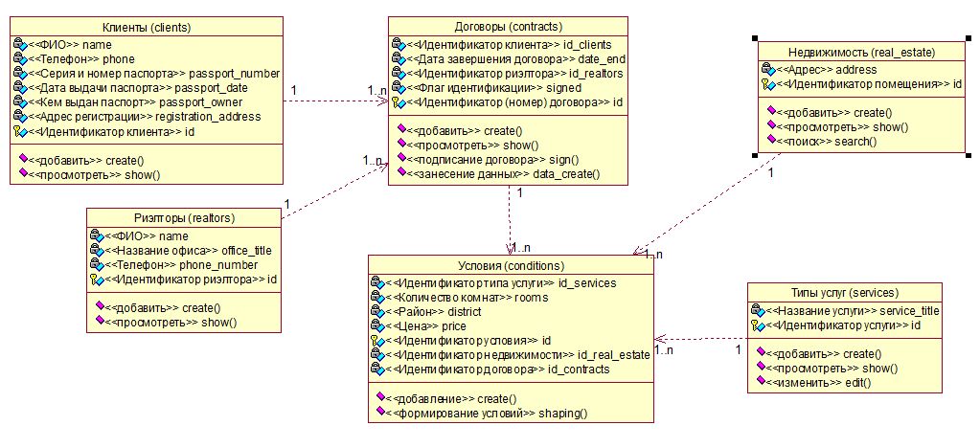Viewport: 980px width, 448px height.
Task: Click the diamond icon of shaping() operation
Action: 380,412
